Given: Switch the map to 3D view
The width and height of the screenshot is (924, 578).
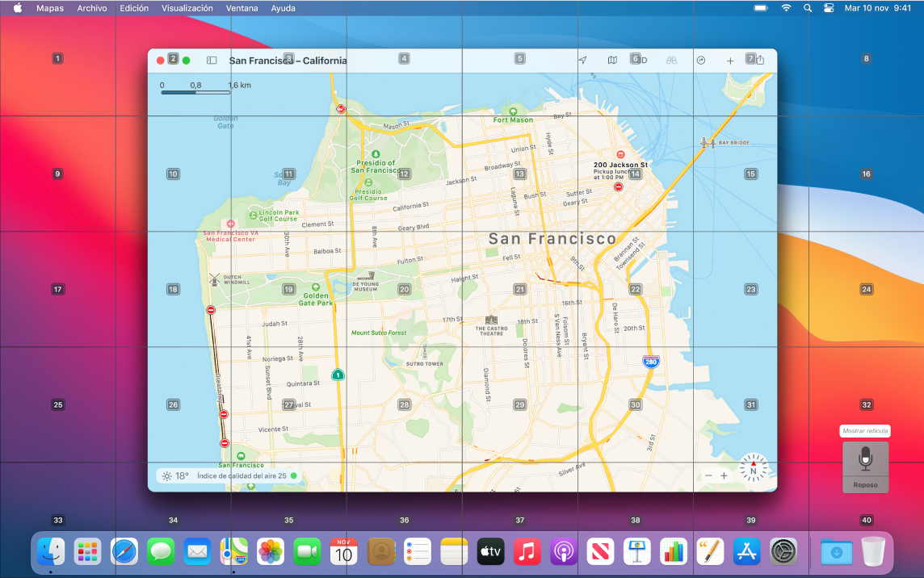Looking at the screenshot, I should (638, 60).
